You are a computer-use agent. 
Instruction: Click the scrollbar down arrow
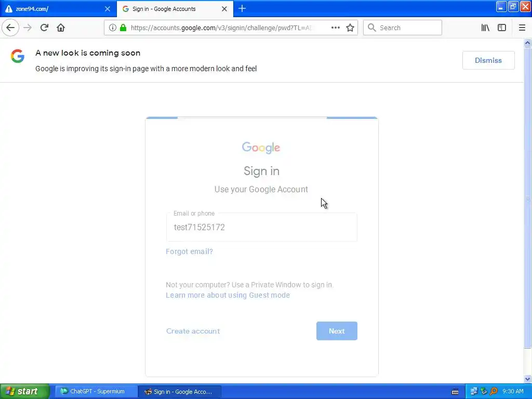pyautogui.click(x=527, y=379)
